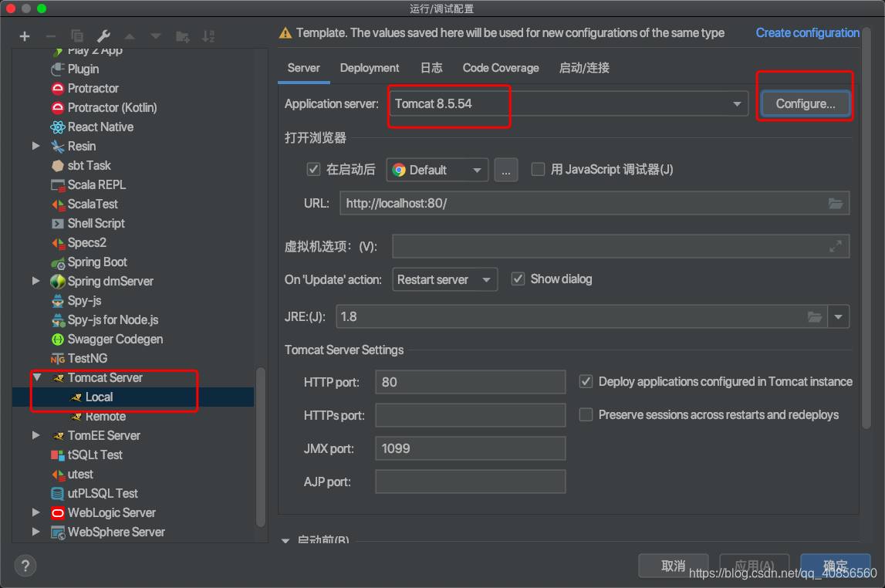Viewport: 885px width, 588px height.
Task: Expand the WebLogic Server tree node
Action: pyautogui.click(x=36, y=513)
